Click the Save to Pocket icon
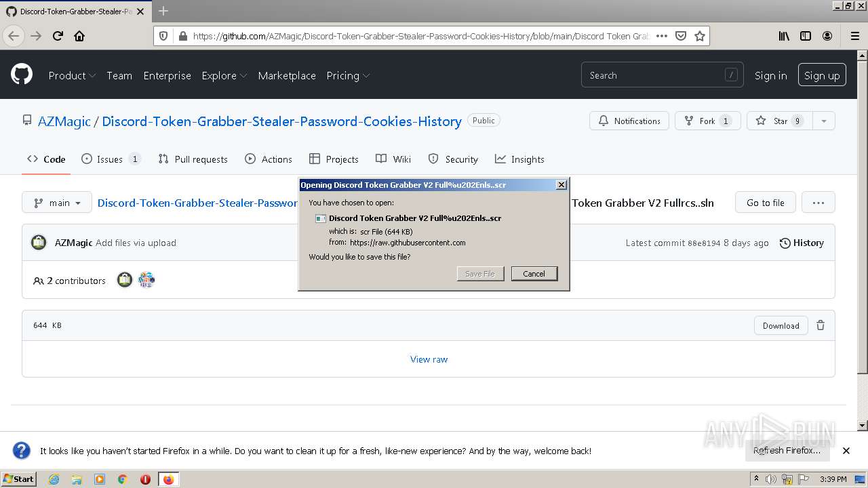The width and height of the screenshot is (868, 488). click(681, 36)
